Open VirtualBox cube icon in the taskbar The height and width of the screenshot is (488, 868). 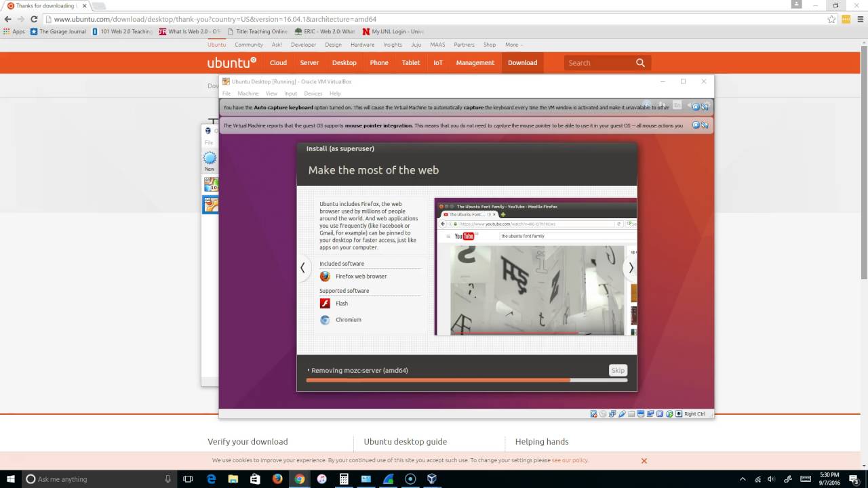431,479
